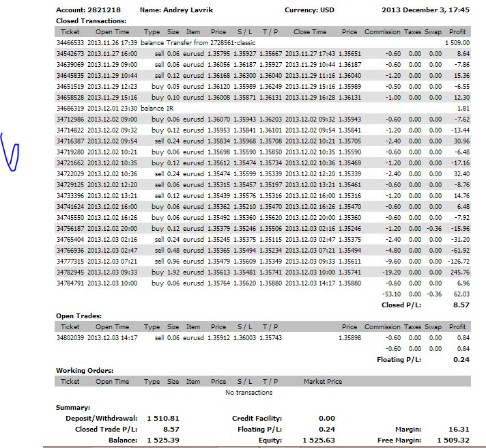Click closing price 1.35741 in row 34782945
The image size is (486, 448).
point(349,272)
